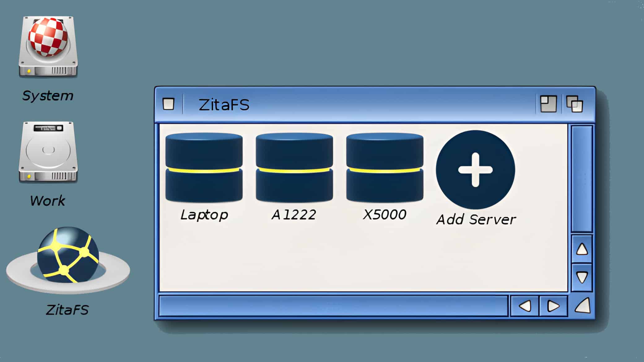Click the scroll down arrow
Viewport: 644px width, 362px height.
582,277
